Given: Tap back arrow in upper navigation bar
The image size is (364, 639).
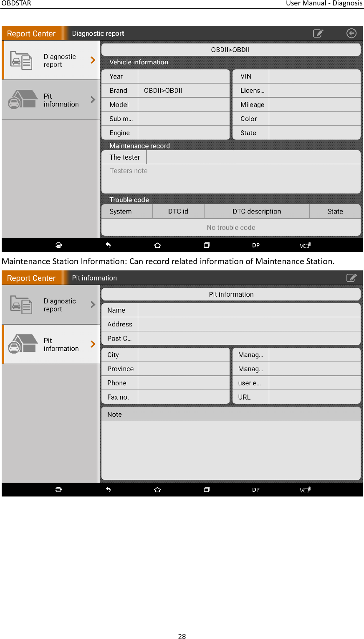Looking at the screenshot, I should click(108, 245).
